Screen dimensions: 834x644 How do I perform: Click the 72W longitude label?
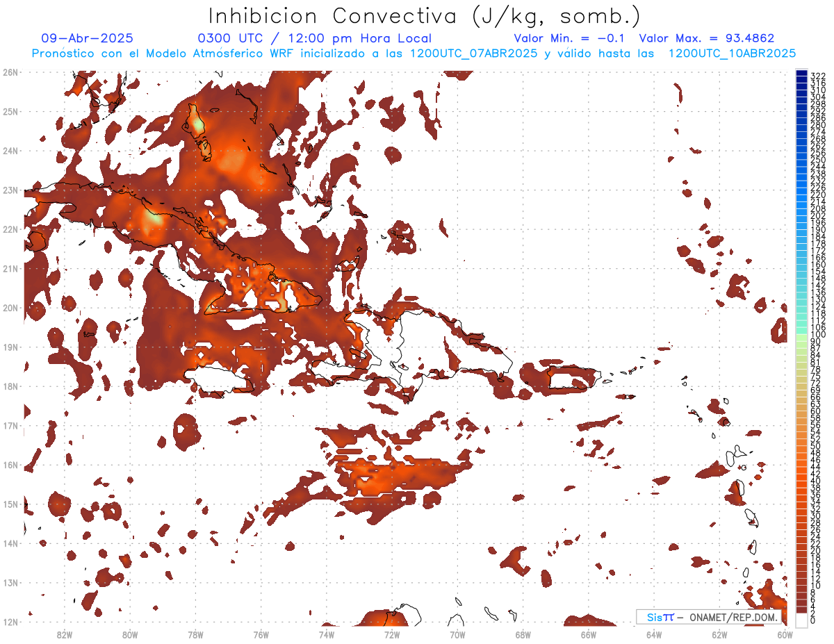point(392,635)
